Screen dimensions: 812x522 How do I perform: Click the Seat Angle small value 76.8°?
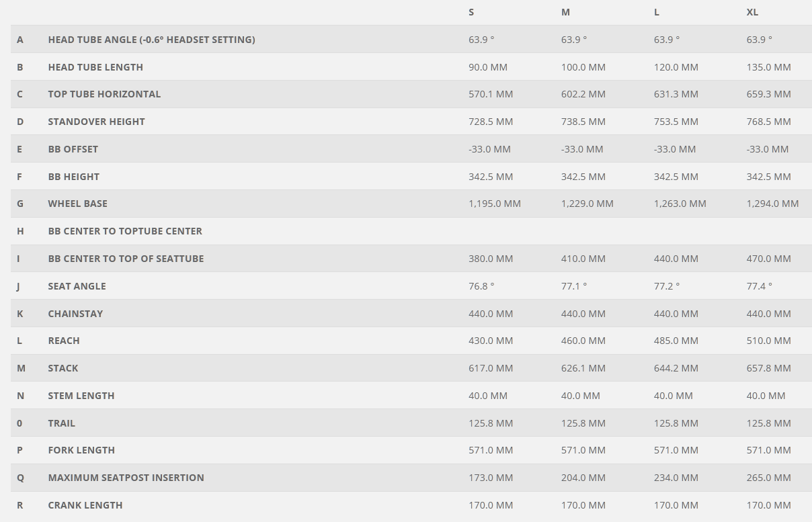point(481,286)
